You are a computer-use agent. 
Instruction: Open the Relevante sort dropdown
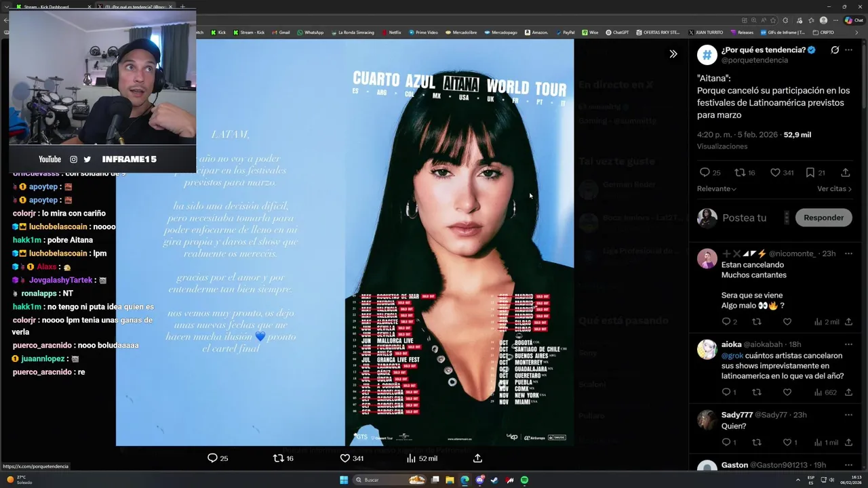point(716,189)
